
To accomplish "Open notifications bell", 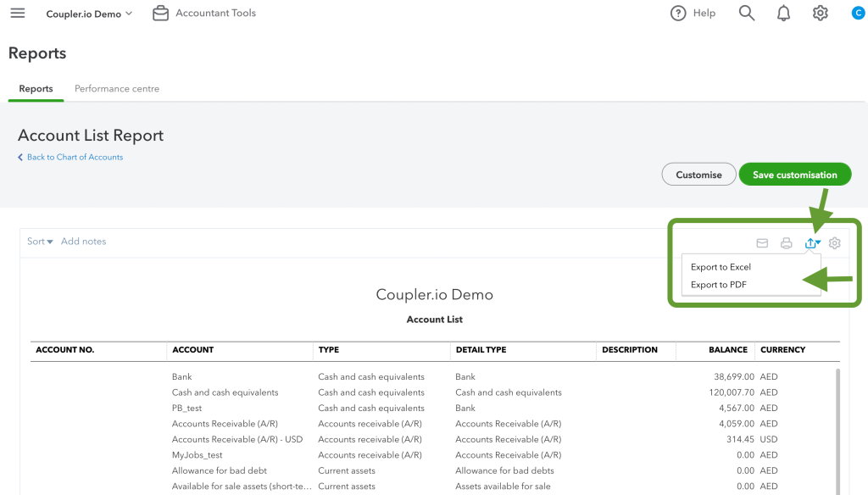I will [783, 14].
